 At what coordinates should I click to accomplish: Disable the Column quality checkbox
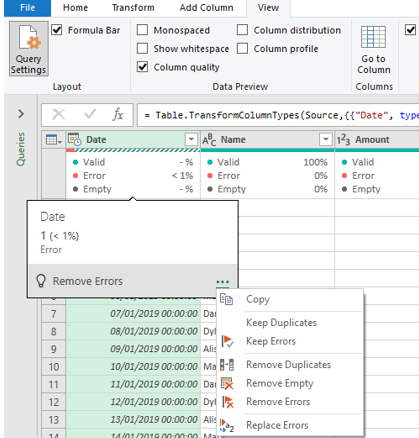(142, 67)
